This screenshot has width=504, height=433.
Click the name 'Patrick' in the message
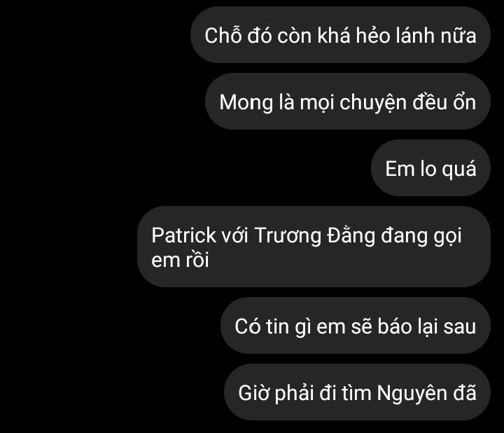click(x=183, y=235)
